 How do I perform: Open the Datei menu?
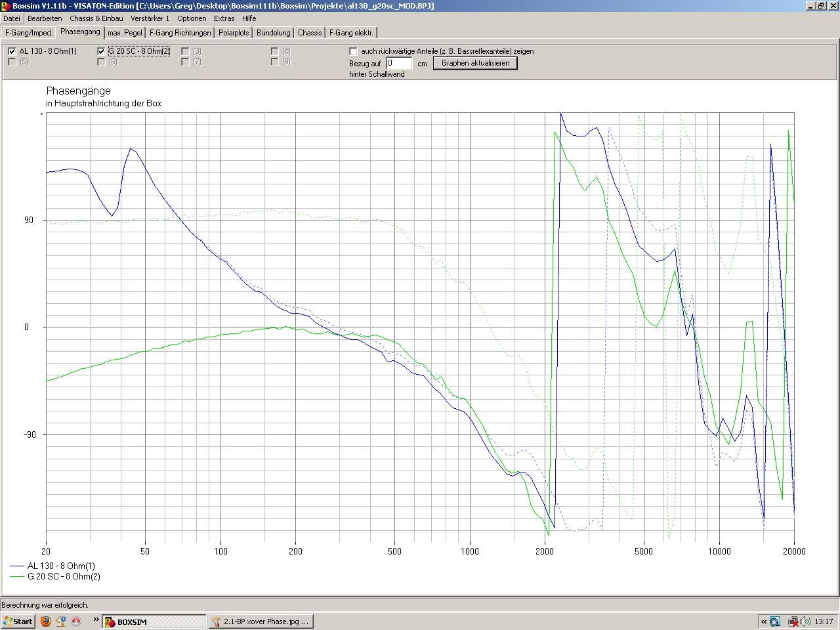coord(11,18)
